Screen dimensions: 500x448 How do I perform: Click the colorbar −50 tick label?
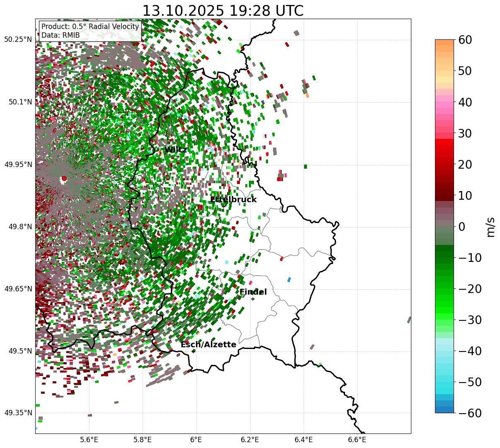(470, 382)
